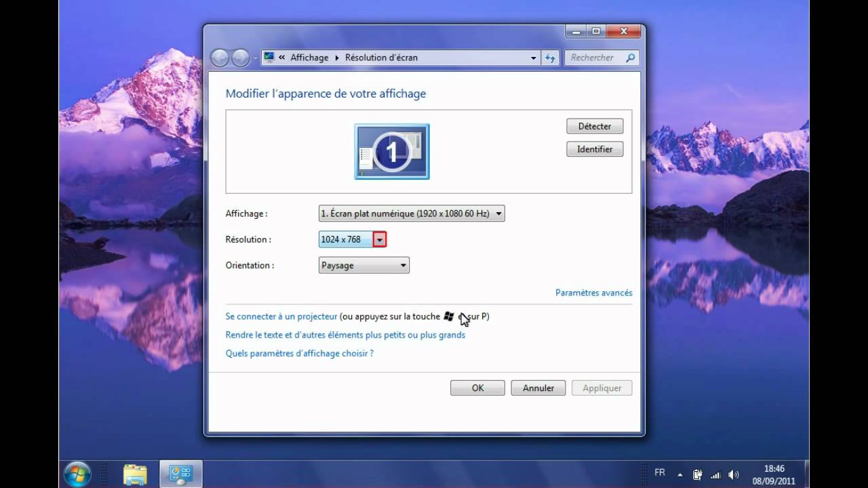Click the volume speaker tray icon
This screenshot has height=488, width=868.
click(x=735, y=474)
